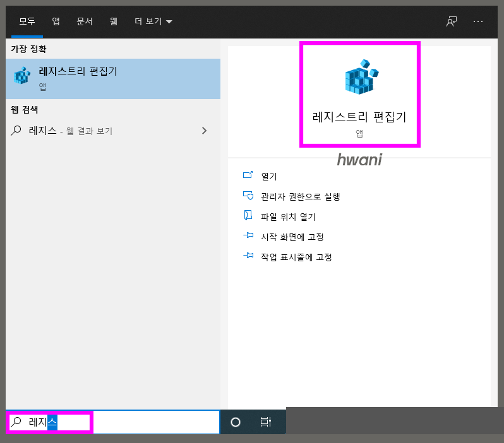
Task: Click the taskbar search input field
Action: click(x=113, y=422)
